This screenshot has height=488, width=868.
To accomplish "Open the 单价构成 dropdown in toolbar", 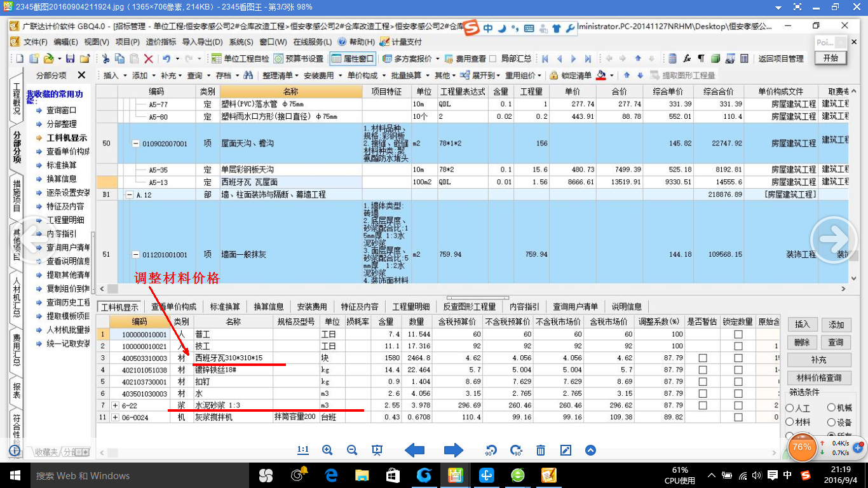I will pyautogui.click(x=365, y=76).
